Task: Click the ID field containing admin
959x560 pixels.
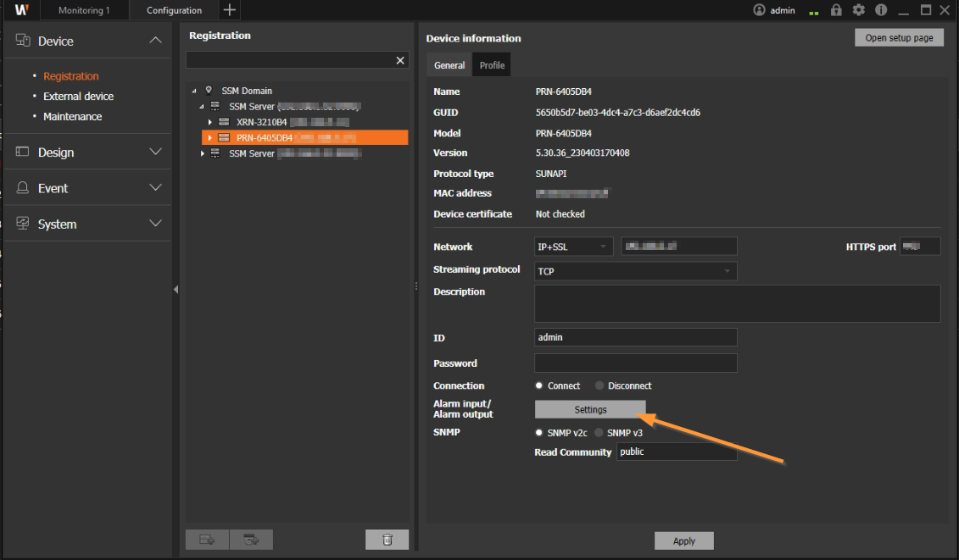Action: point(635,337)
